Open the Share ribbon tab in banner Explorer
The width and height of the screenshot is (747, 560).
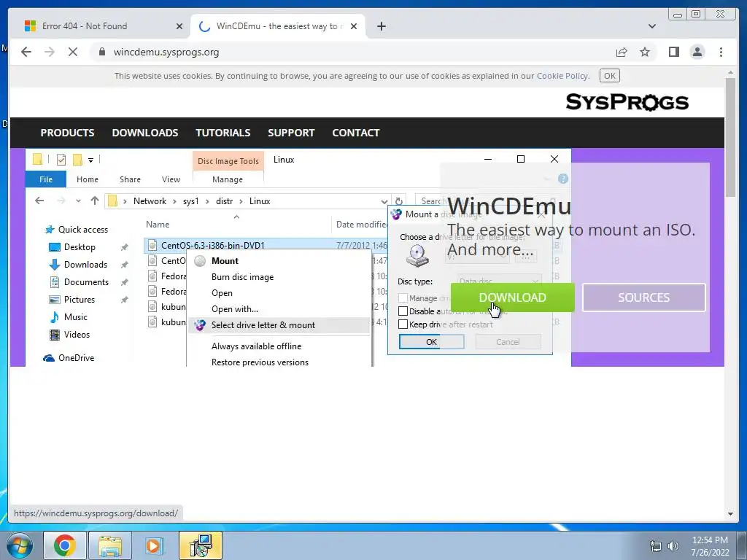point(130,179)
